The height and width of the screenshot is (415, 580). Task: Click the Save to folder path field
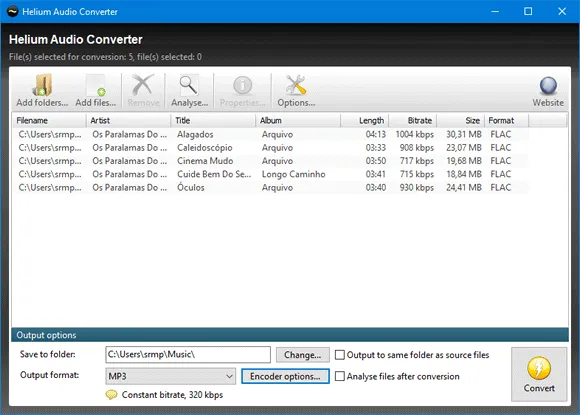click(188, 354)
